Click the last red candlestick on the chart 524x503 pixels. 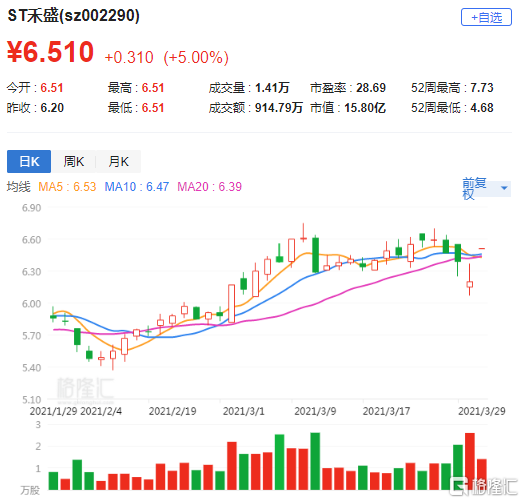tap(482, 248)
